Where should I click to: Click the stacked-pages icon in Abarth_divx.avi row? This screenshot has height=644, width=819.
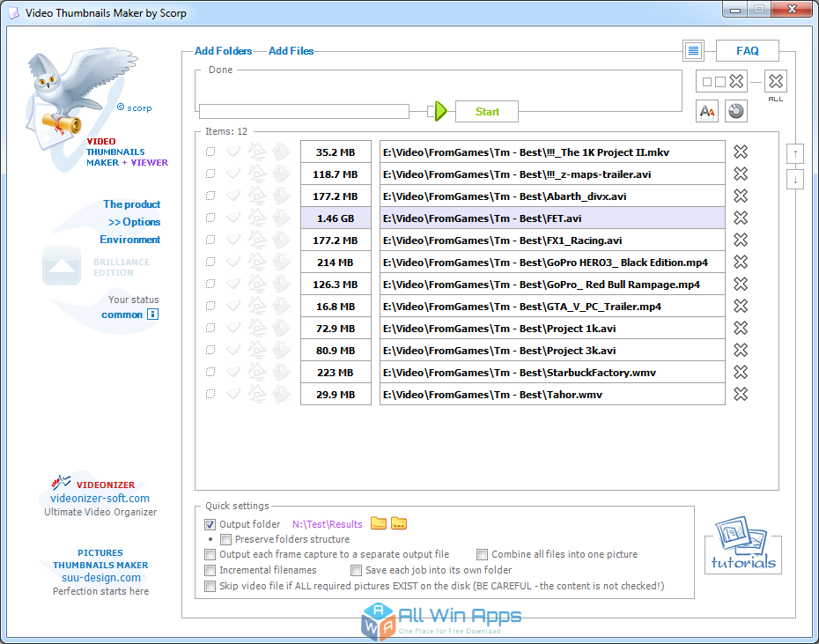point(281,196)
